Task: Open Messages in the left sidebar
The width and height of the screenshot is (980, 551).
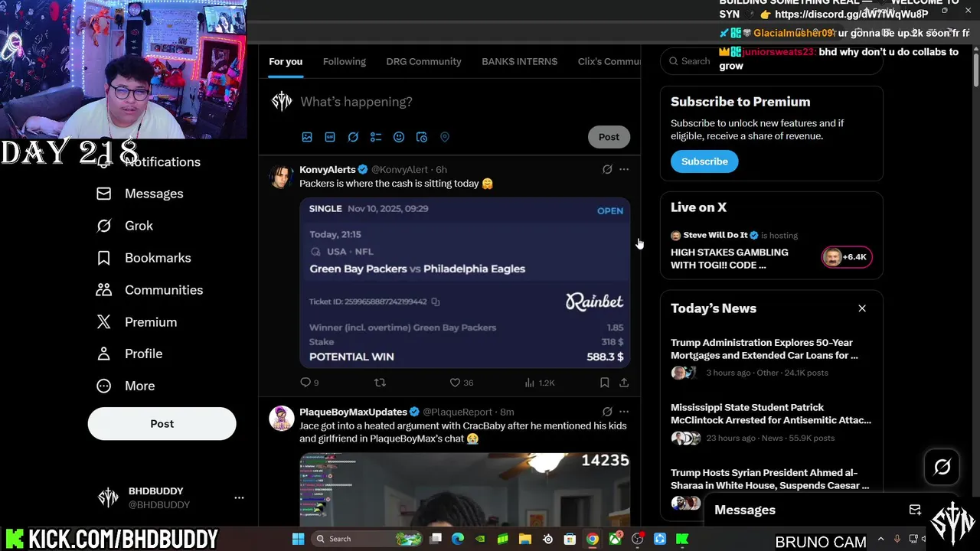Action: coord(140,194)
